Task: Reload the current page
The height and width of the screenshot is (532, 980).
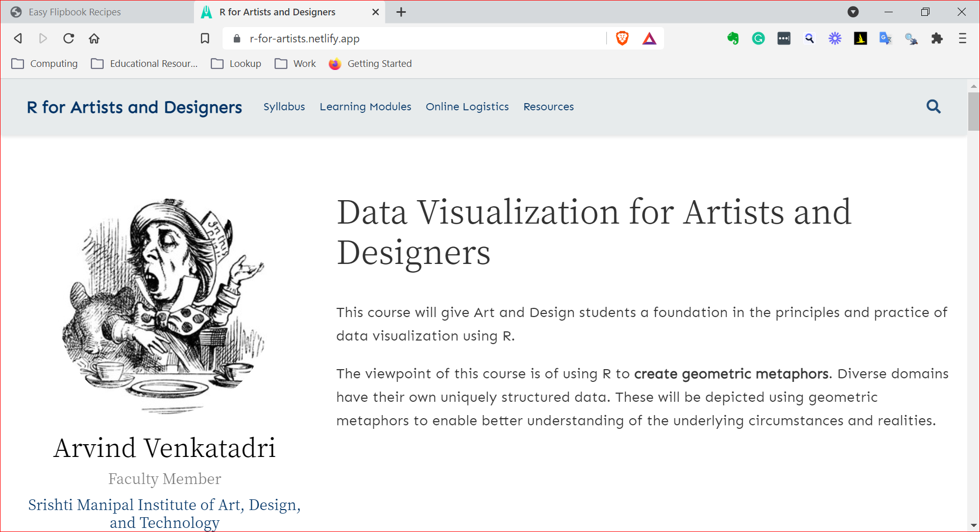Action: (x=68, y=38)
